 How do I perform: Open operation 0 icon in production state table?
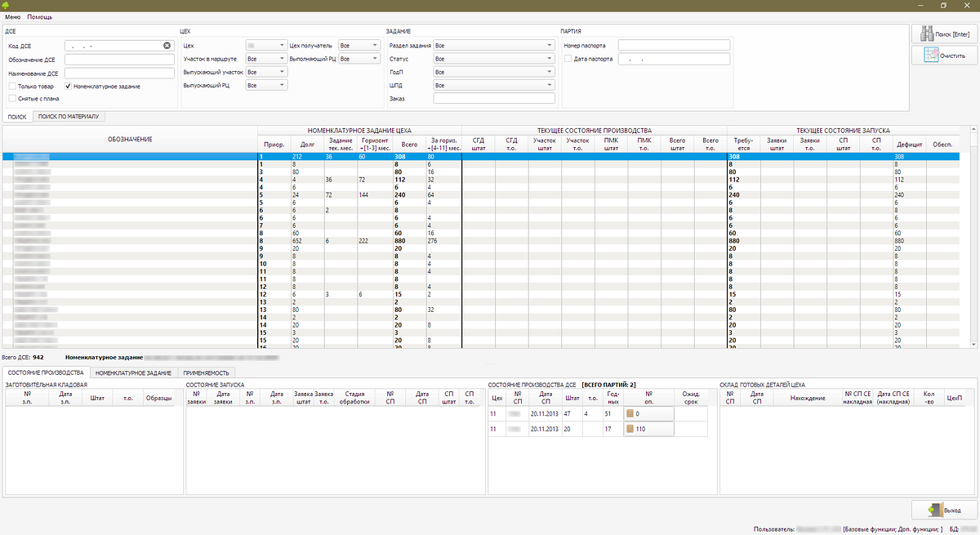point(631,414)
